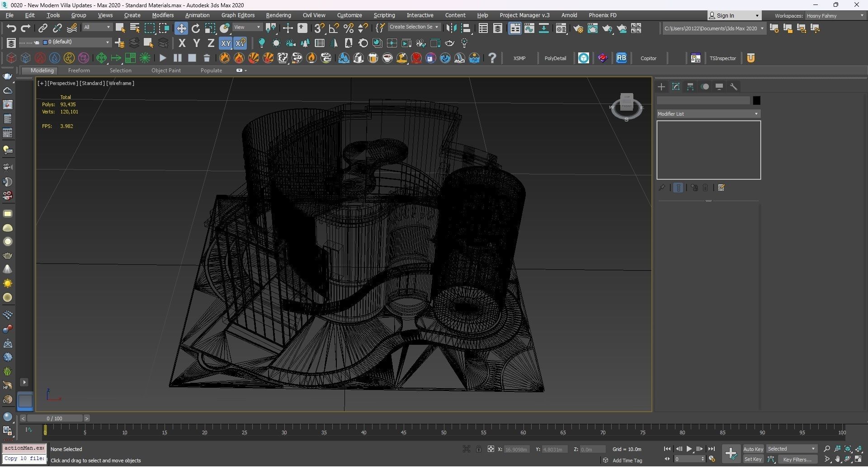Open Render Setup teapot icon
This screenshot has height=470, width=868.
(578, 28)
